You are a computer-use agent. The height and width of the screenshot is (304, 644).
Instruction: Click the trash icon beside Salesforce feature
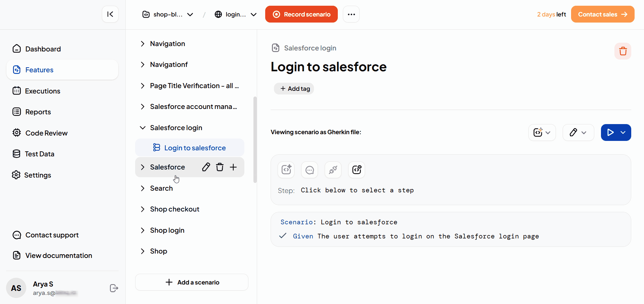coord(220,167)
